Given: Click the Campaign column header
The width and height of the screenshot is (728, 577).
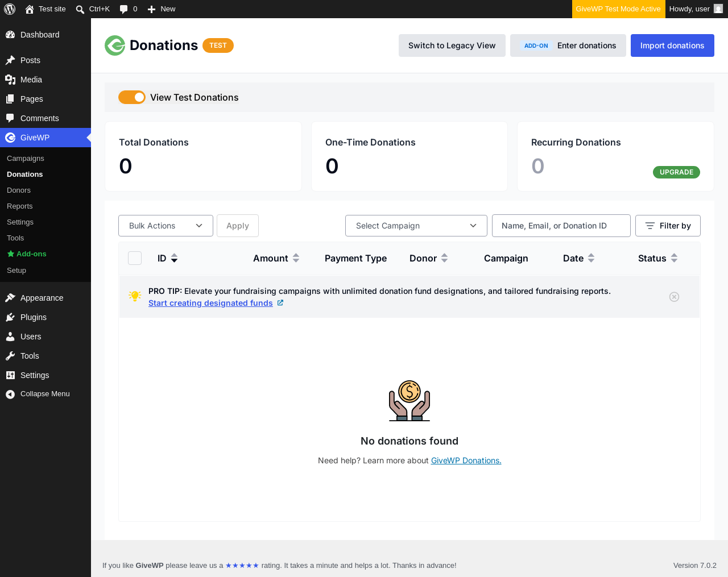Looking at the screenshot, I should tap(506, 258).
